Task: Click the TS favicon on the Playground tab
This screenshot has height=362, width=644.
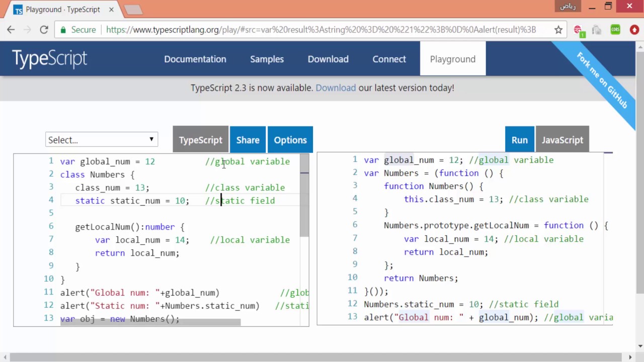Action: [18, 10]
